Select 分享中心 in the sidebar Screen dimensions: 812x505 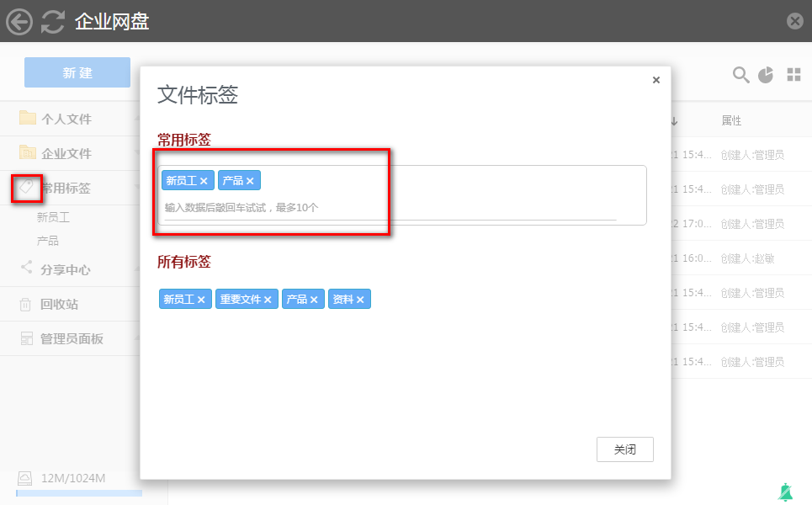pos(65,270)
